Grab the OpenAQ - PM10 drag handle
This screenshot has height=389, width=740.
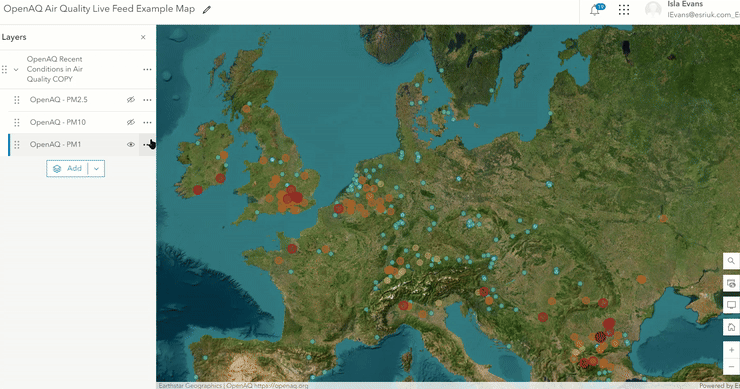[x=17, y=122]
